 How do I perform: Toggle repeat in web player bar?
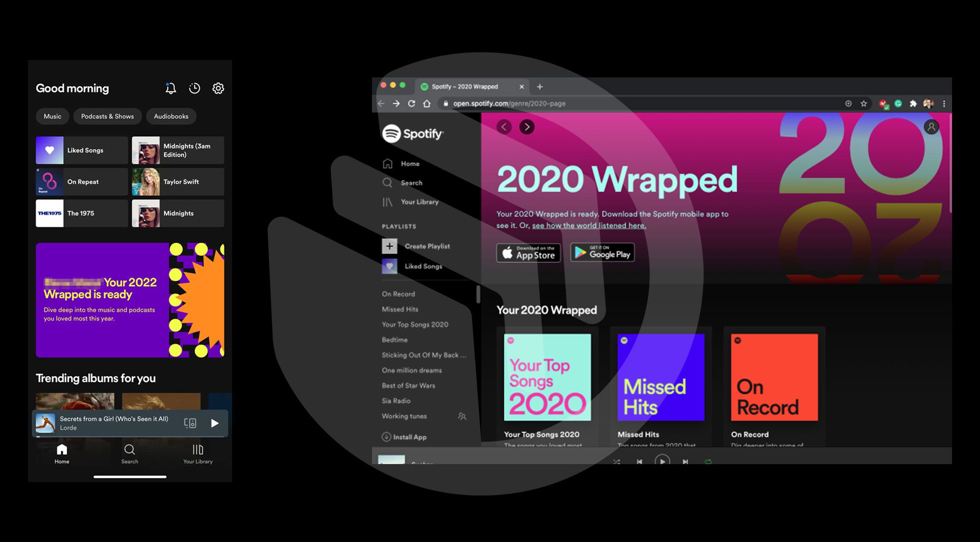tap(708, 462)
